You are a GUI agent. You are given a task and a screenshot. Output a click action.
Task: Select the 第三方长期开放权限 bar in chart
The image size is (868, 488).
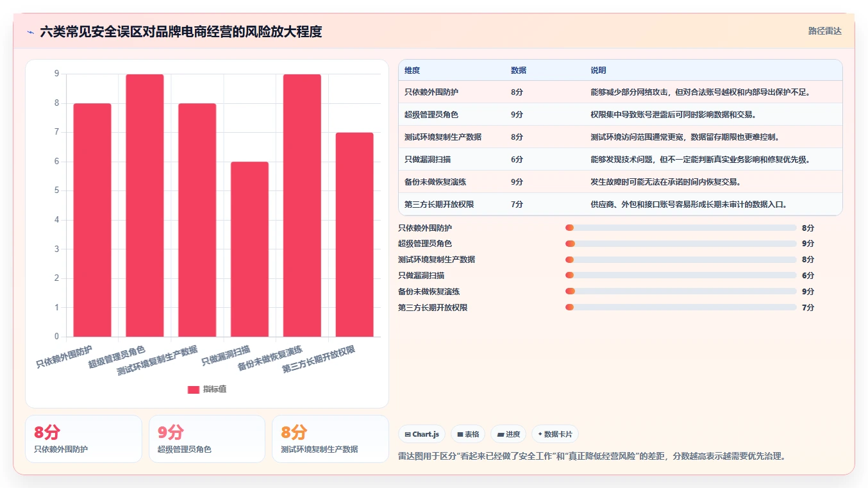[355, 235]
